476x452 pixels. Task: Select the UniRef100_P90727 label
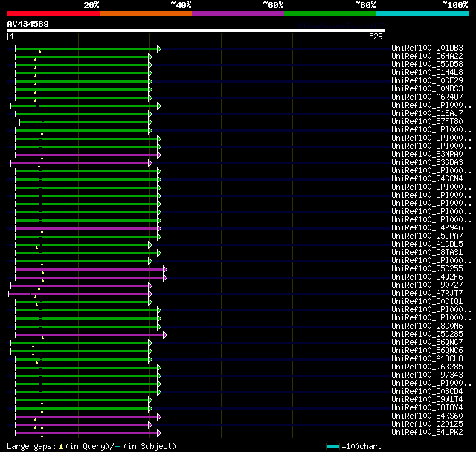pos(427,285)
